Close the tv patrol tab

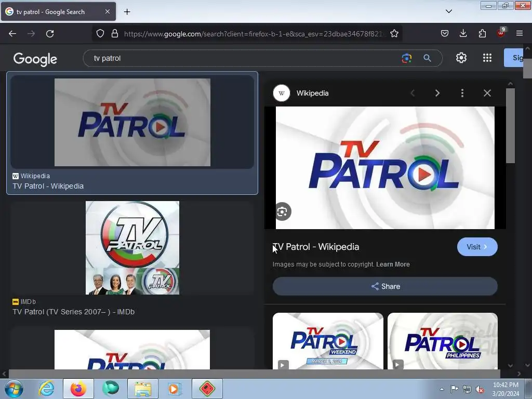coord(108,11)
